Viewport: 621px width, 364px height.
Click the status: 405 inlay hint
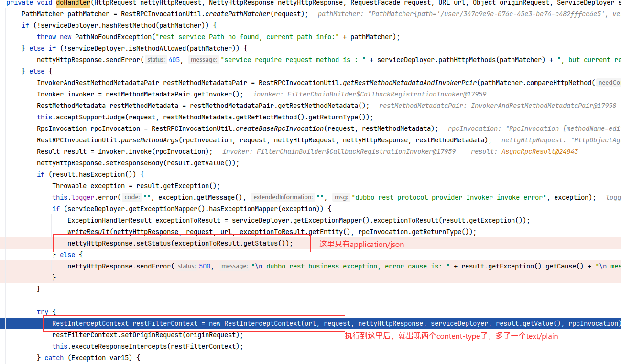tap(163, 60)
